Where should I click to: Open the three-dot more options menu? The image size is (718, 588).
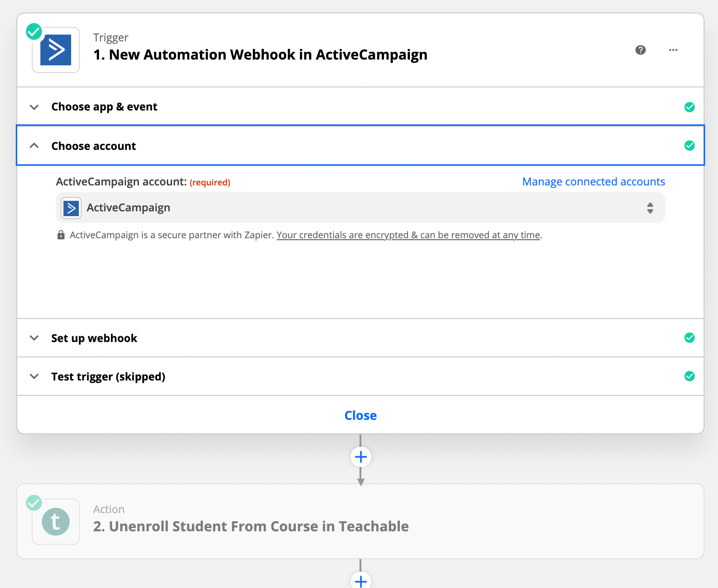pos(673,50)
